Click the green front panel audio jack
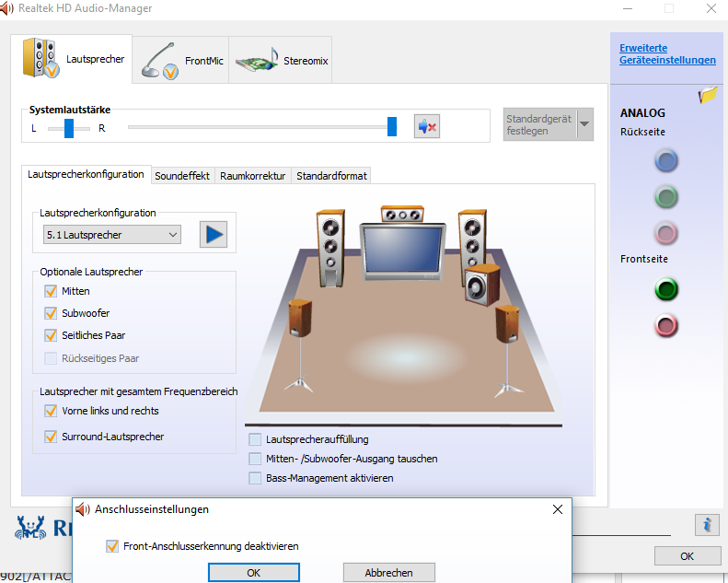 (x=666, y=289)
